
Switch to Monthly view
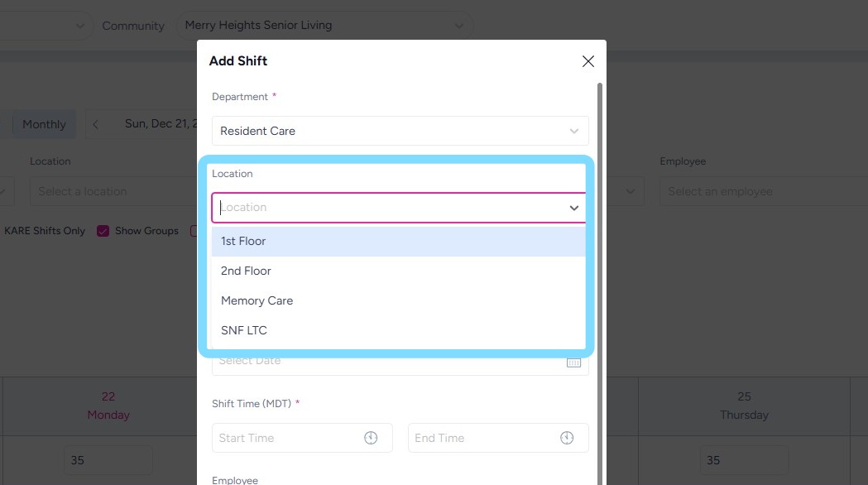(x=44, y=124)
